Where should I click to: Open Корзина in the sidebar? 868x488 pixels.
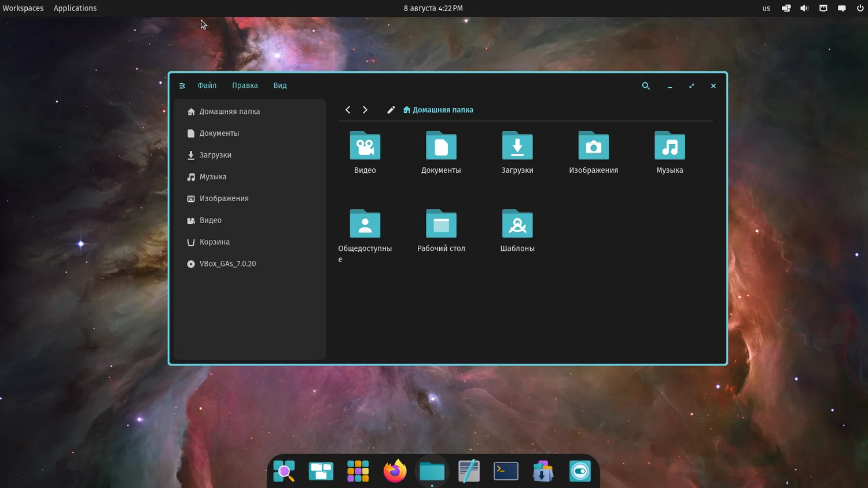[214, 242]
